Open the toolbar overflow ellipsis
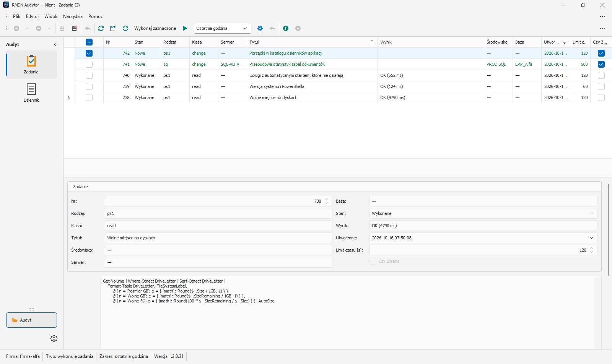This screenshot has height=364, width=612. pos(602,28)
